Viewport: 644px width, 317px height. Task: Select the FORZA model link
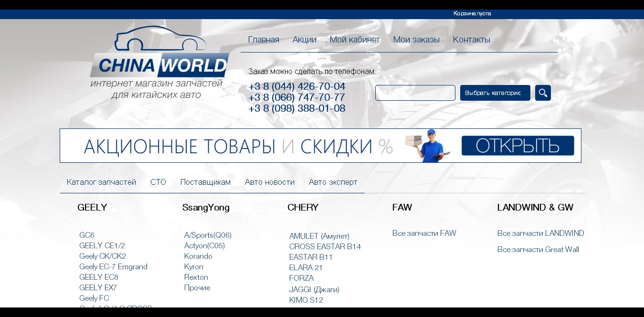pyautogui.click(x=301, y=278)
